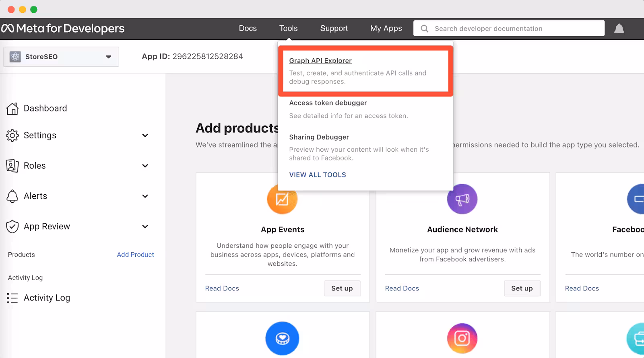Screen dimensions: 644x358
Task: Go to My Apps
Action: pyautogui.click(x=386, y=29)
